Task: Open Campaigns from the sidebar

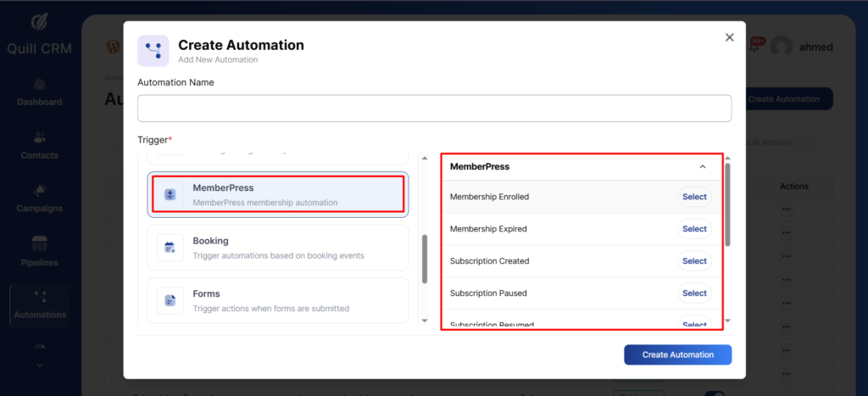Action: [x=40, y=198]
